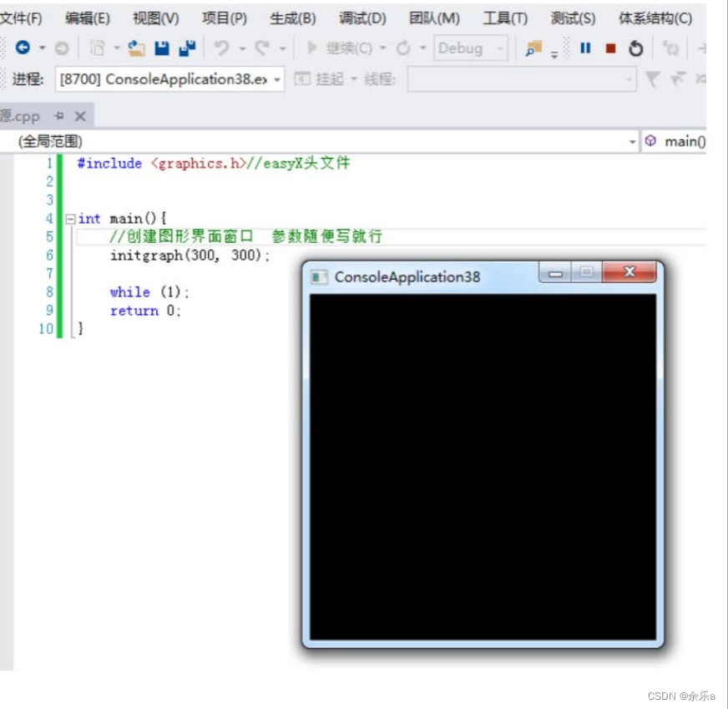Open the 团队(M) menu
Image resolution: width=728 pixels, height=709 pixels.
point(434,18)
